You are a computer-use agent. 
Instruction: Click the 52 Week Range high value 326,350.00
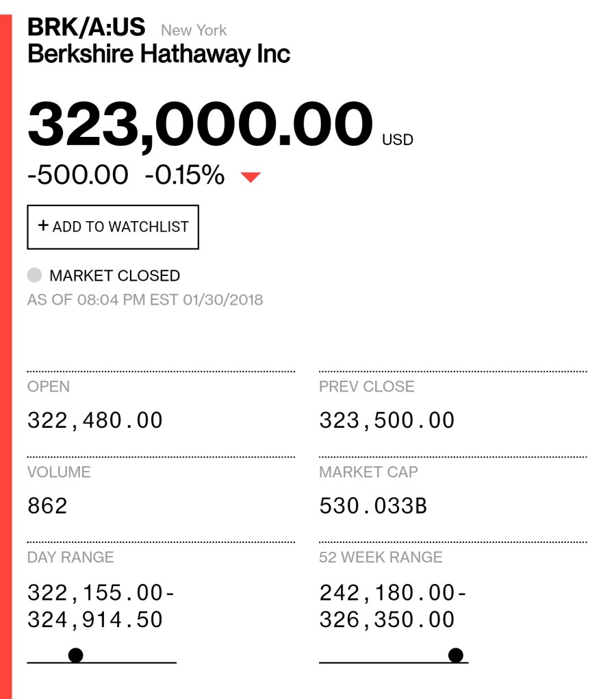[387, 620]
